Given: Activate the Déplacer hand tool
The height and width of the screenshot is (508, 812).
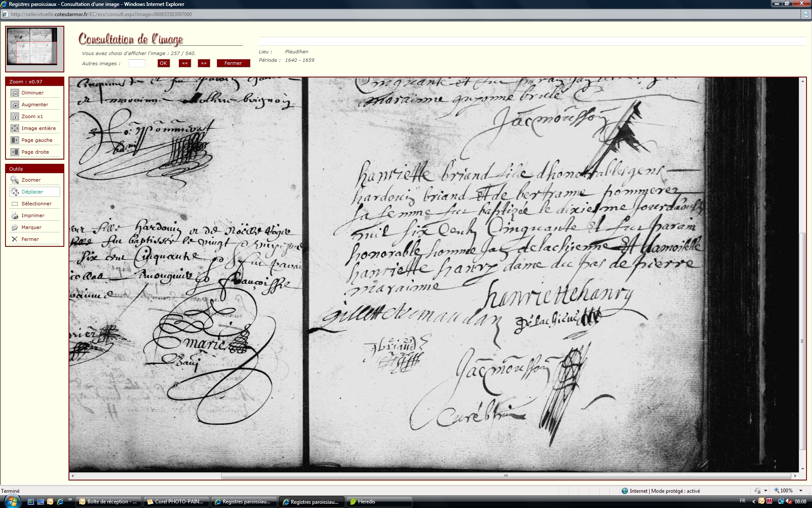Looking at the screenshot, I should pos(15,192).
